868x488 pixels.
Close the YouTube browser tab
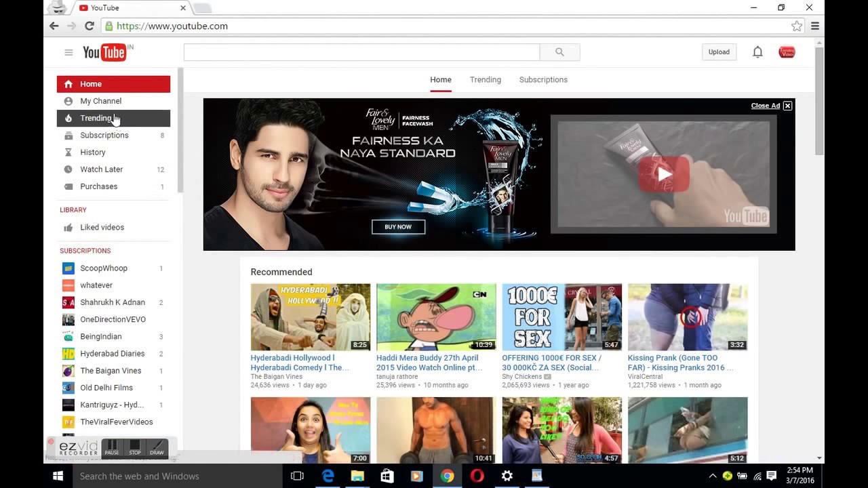click(183, 8)
